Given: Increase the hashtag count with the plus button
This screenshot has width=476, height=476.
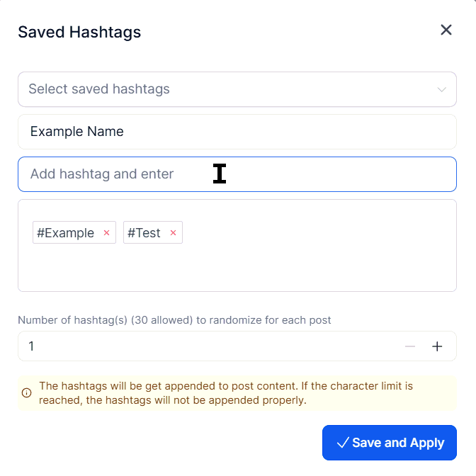Looking at the screenshot, I should 437,346.
